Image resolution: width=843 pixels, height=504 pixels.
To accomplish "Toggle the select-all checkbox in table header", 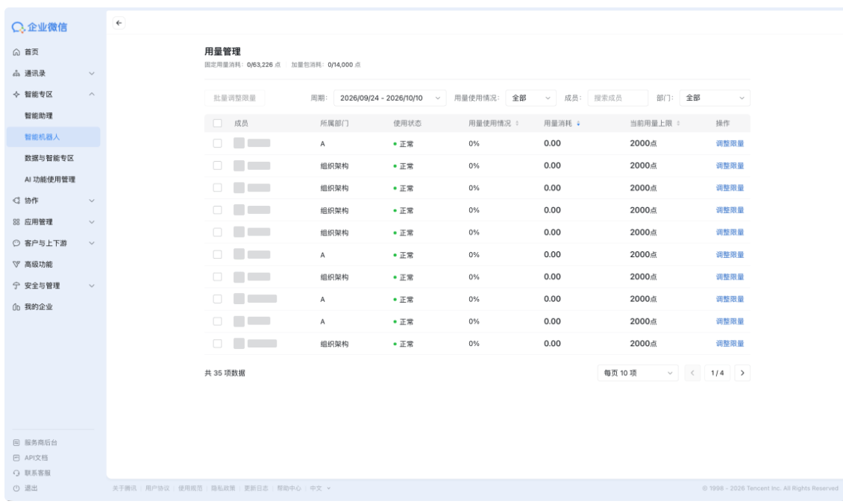I will [217, 124].
